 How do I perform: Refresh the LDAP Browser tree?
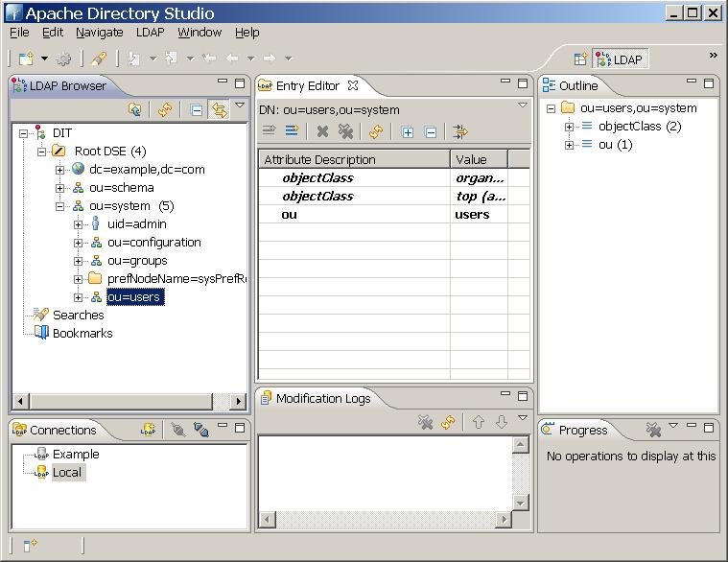click(x=165, y=110)
